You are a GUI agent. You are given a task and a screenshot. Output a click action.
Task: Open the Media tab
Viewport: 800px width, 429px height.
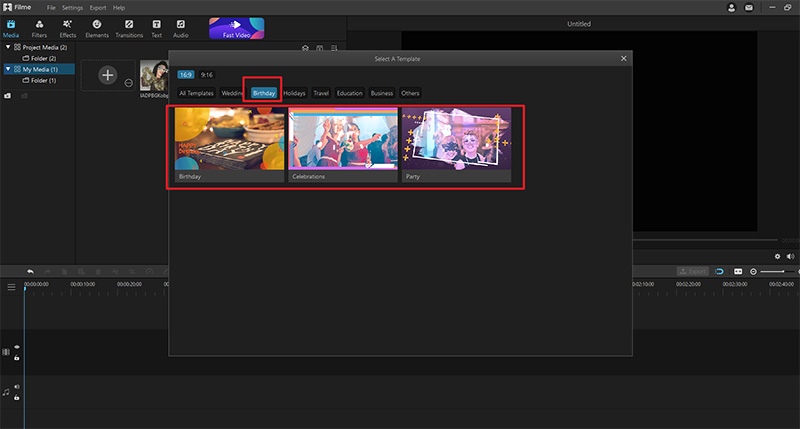(x=11, y=29)
